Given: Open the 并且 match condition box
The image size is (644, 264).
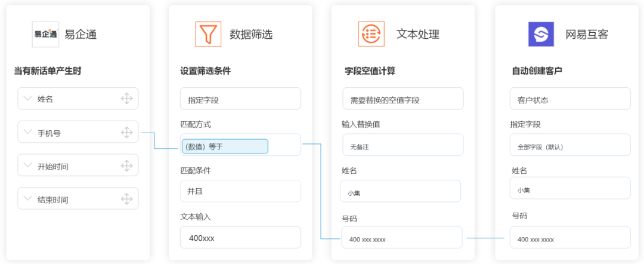Looking at the screenshot, I should pyautogui.click(x=240, y=191).
